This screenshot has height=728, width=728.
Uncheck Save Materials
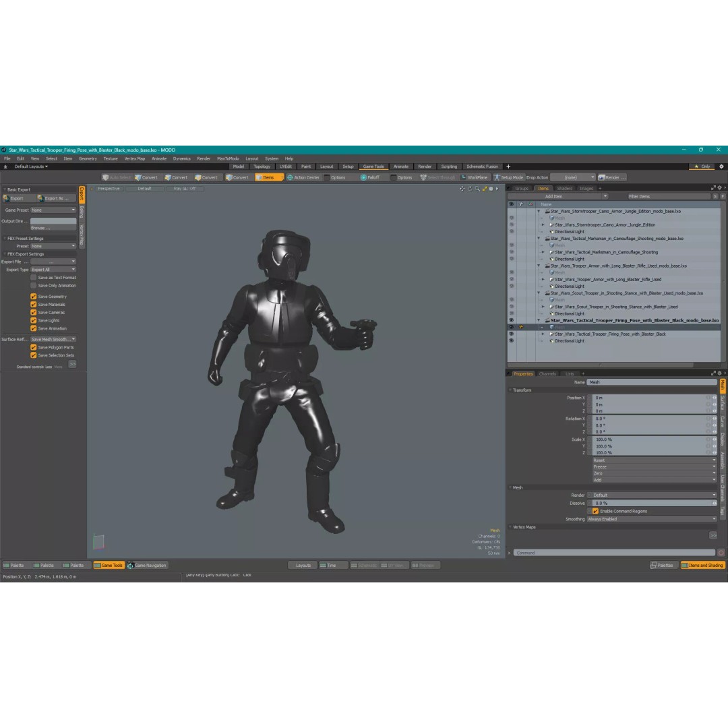[x=34, y=305]
